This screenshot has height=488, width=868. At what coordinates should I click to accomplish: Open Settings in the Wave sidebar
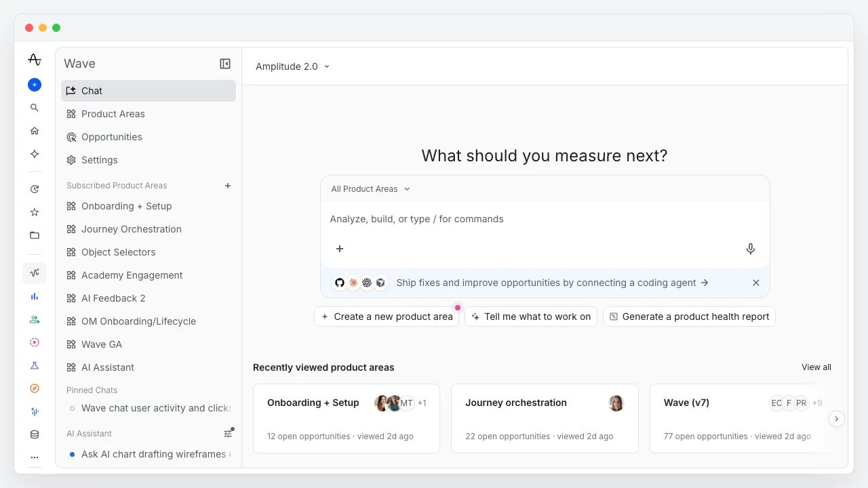pos(149,160)
